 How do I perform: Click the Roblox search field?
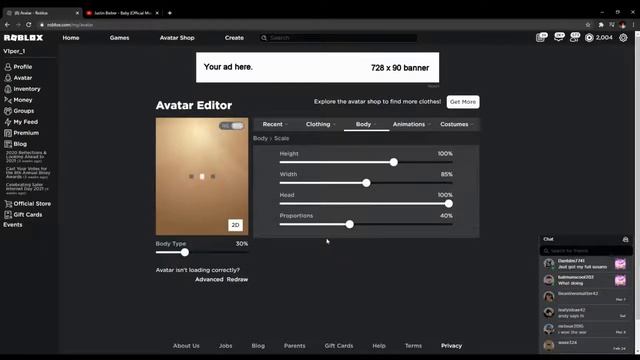[x=338, y=38]
